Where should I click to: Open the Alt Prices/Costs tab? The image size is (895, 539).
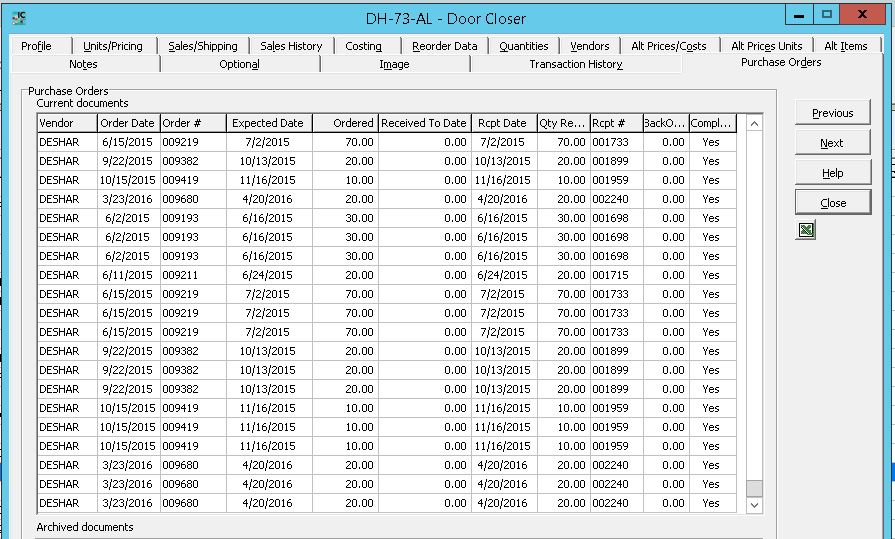click(x=668, y=46)
